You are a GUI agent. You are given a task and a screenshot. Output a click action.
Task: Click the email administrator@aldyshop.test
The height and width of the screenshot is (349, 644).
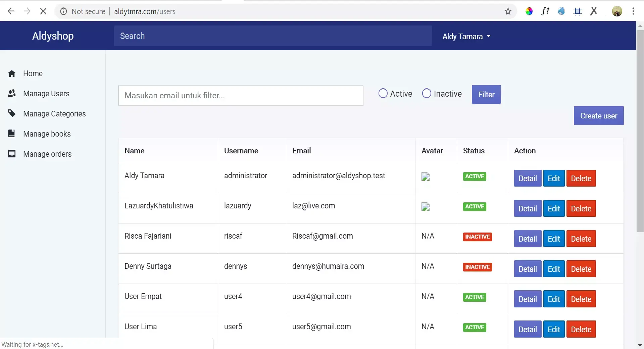(x=339, y=176)
